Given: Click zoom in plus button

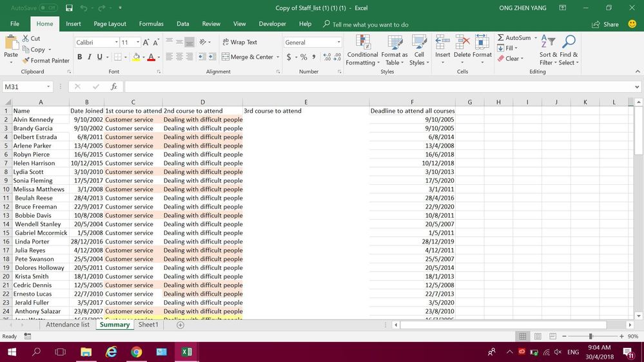Looking at the screenshot, I should pos(621,336).
